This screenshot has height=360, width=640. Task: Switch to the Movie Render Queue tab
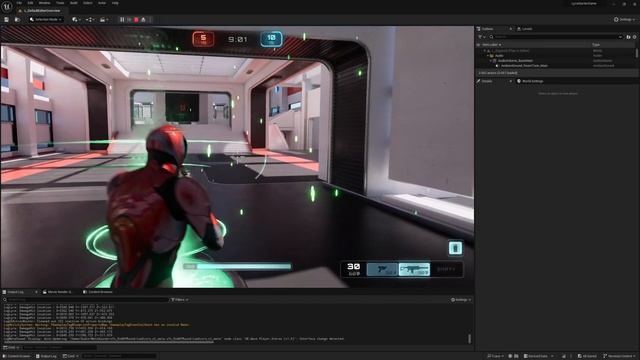point(57,292)
